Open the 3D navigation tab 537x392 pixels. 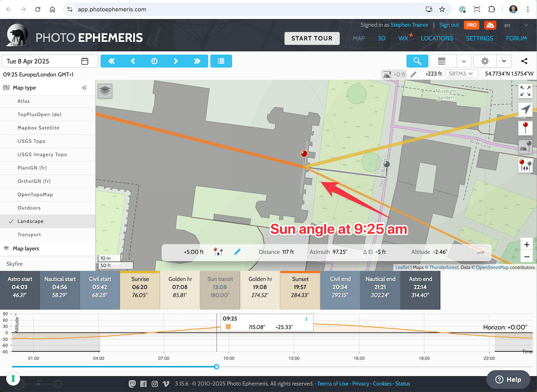[x=381, y=38]
